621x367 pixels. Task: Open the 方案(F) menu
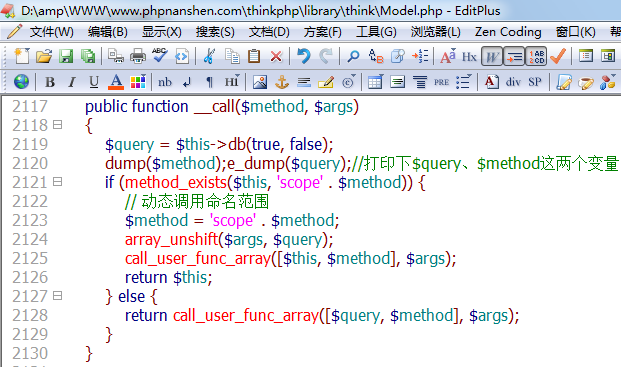coord(323,32)
